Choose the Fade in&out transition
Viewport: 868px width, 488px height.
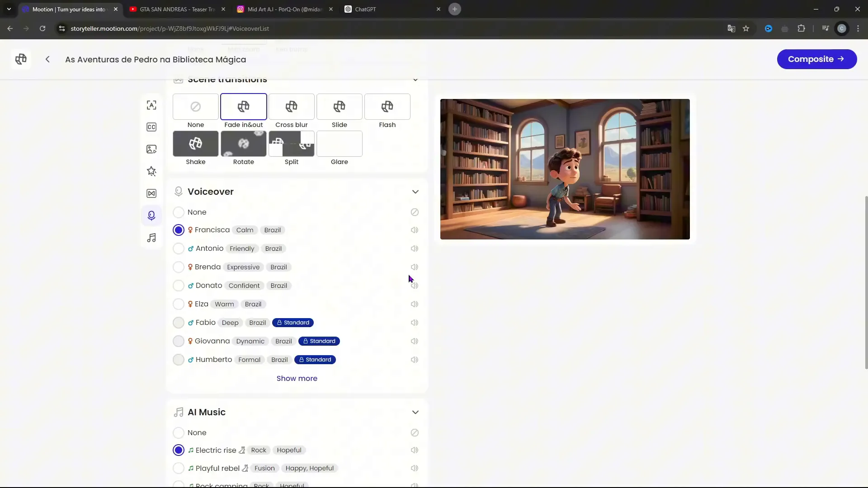244,107
